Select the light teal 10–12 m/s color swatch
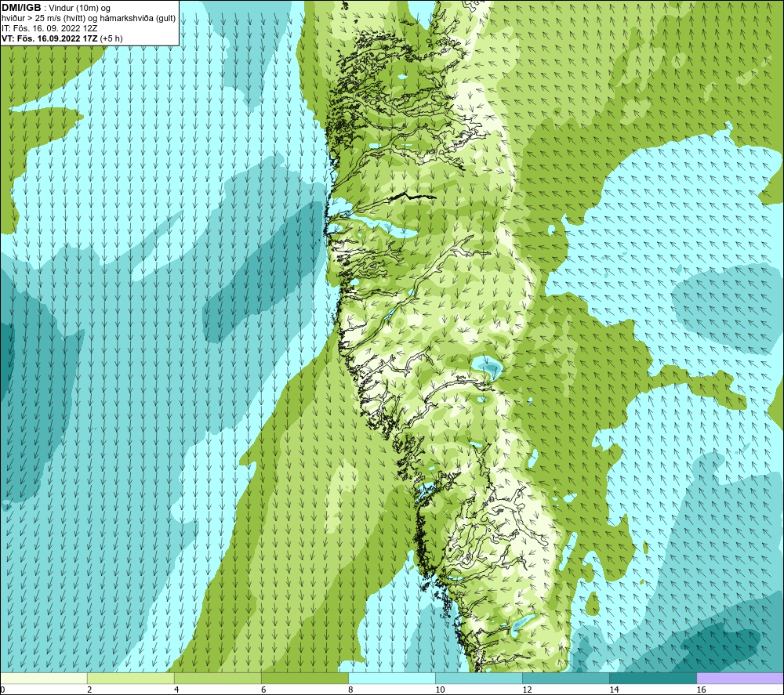The image size is (784, 695). [x=478, y=679]
